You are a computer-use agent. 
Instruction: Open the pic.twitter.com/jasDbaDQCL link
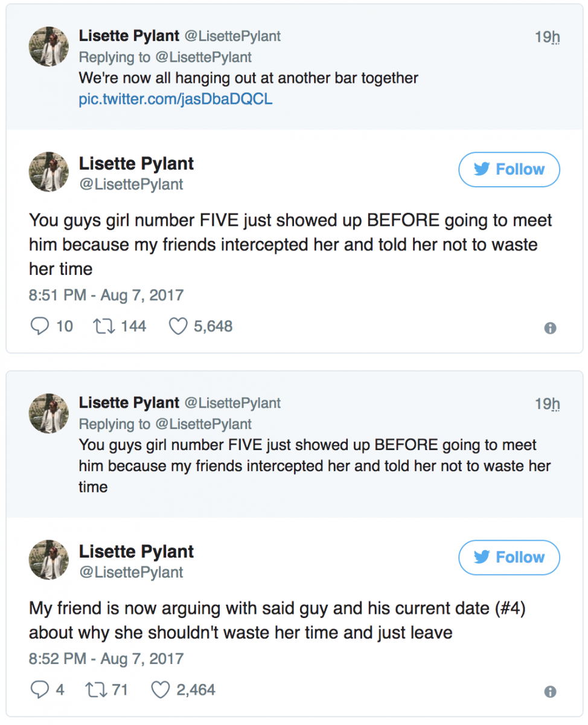point(176,99)
